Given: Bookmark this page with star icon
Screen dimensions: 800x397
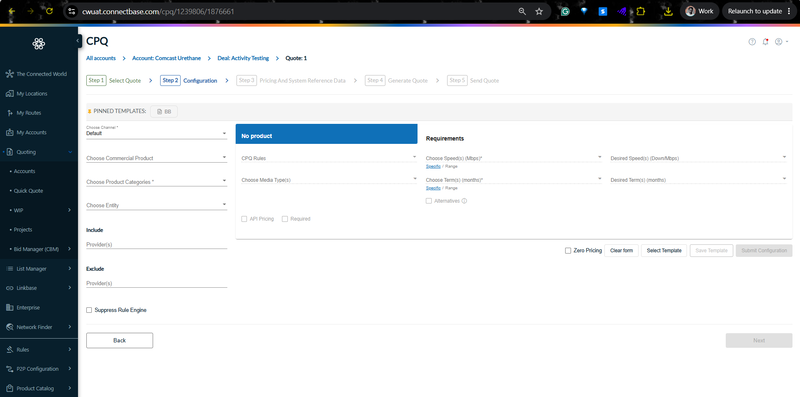Looking at the screenshot, I should click(539, 11).
